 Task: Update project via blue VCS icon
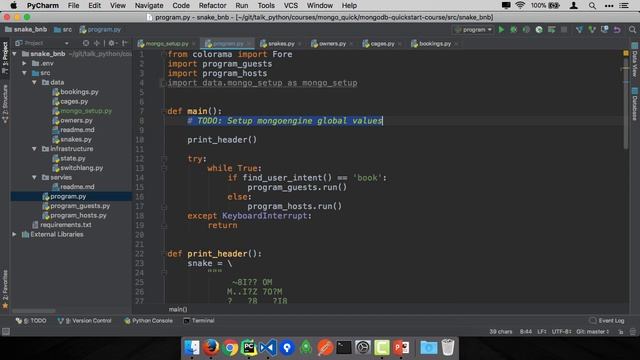coord(579,29)
